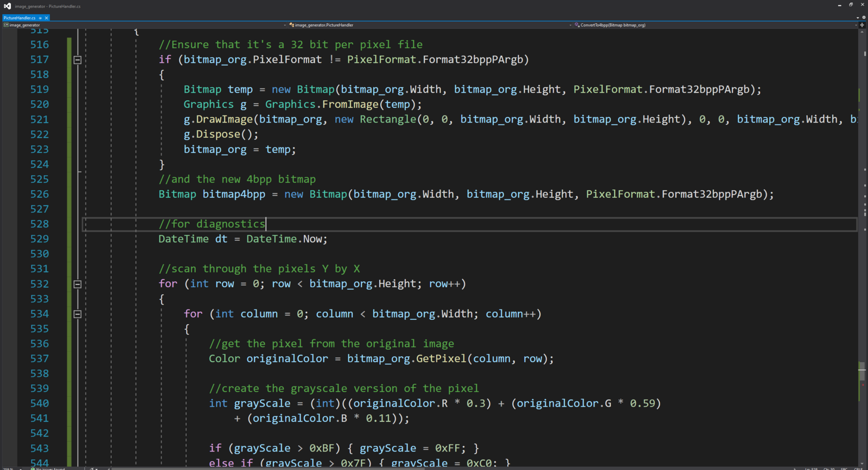868x470 pixels.
Task: Click the '//for diagnostics' comment line
Action: click(x=212, y=224)
